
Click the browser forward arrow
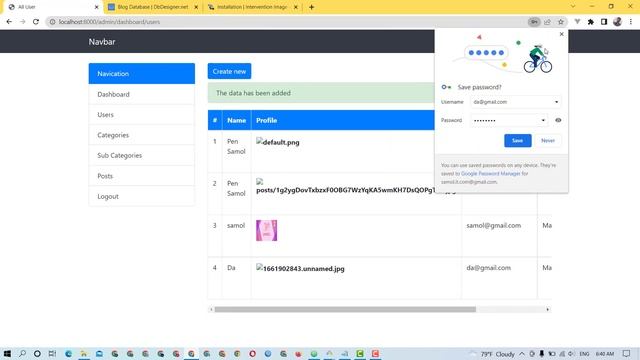coord(22,22)
